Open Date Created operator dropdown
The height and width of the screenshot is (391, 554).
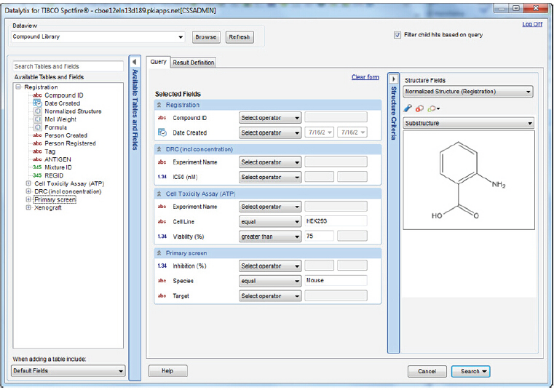click(x=270, y=132)
